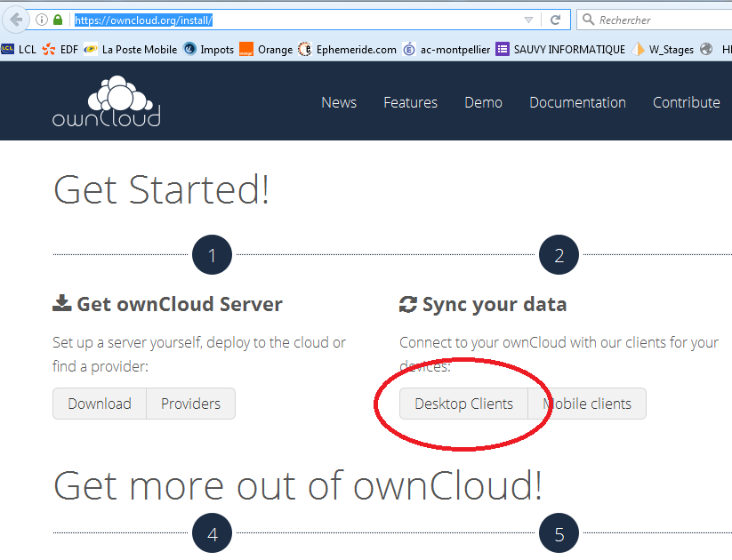The image size is (732, 560).
Task: Click the download icon beside Get ownCloud Server
Action: click(61, 303)
